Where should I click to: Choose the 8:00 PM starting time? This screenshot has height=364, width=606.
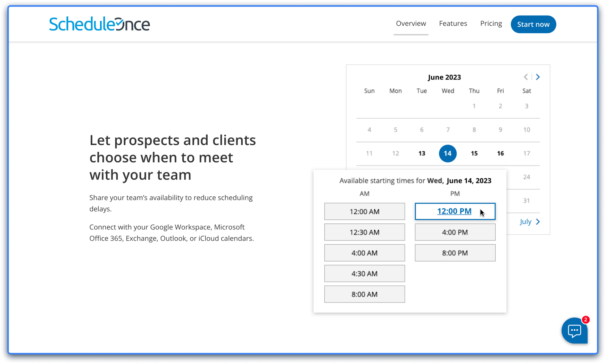point(455,253)
